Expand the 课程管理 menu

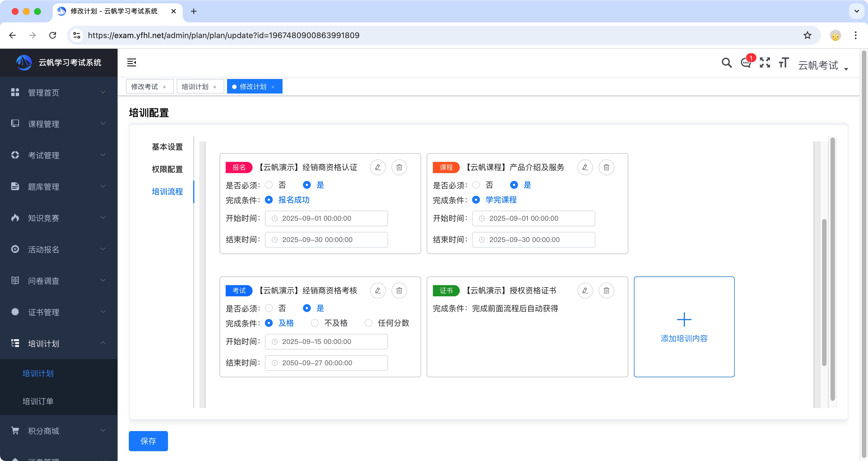click(x=44, y=123)
